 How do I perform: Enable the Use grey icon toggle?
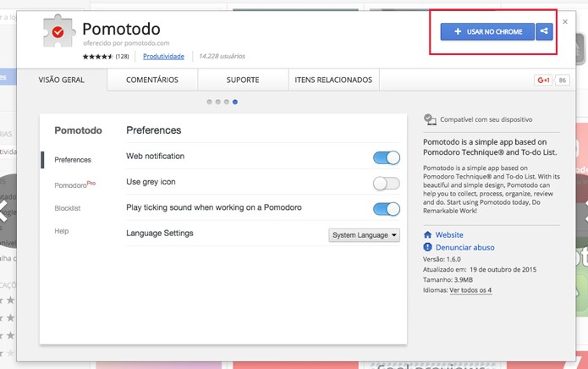(x=387, y=184)
